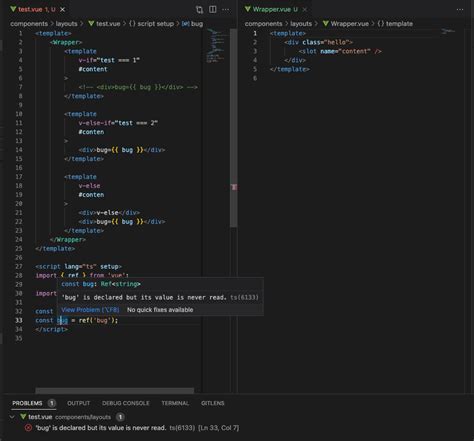Open the 'script setup' breadcrumb dropdown
Image resolution: width=474 pixels, height=441 pixels.
[x=151, y=24]
